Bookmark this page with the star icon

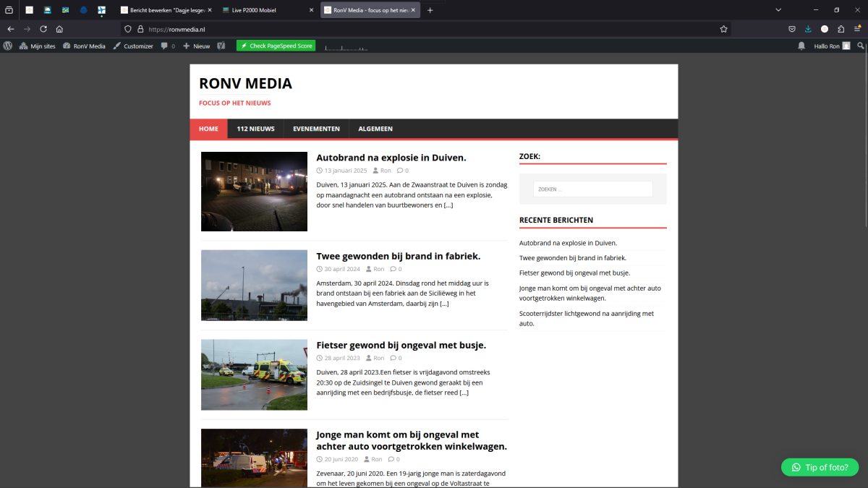(723, 29)
